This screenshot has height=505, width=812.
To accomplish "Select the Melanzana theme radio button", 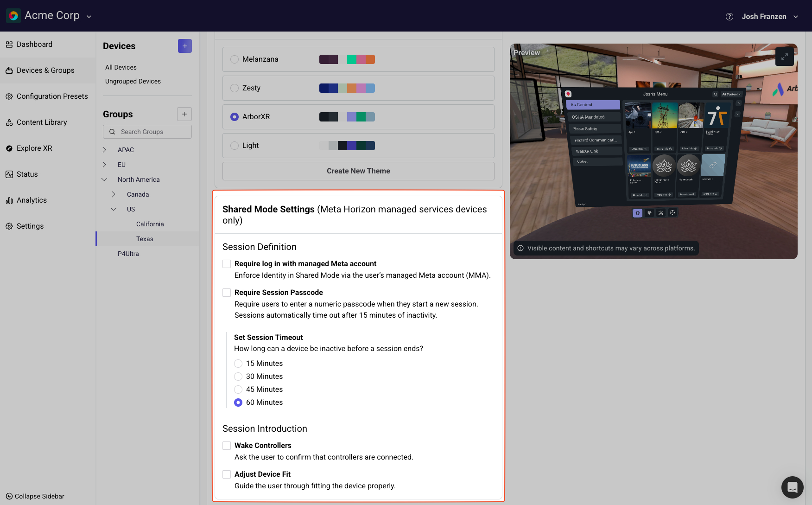I will (235, 59).
